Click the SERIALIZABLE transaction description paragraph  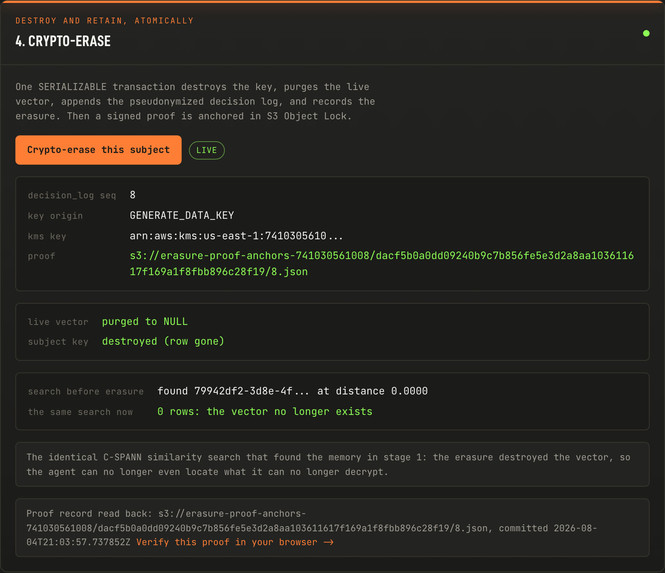pos(195,101)
